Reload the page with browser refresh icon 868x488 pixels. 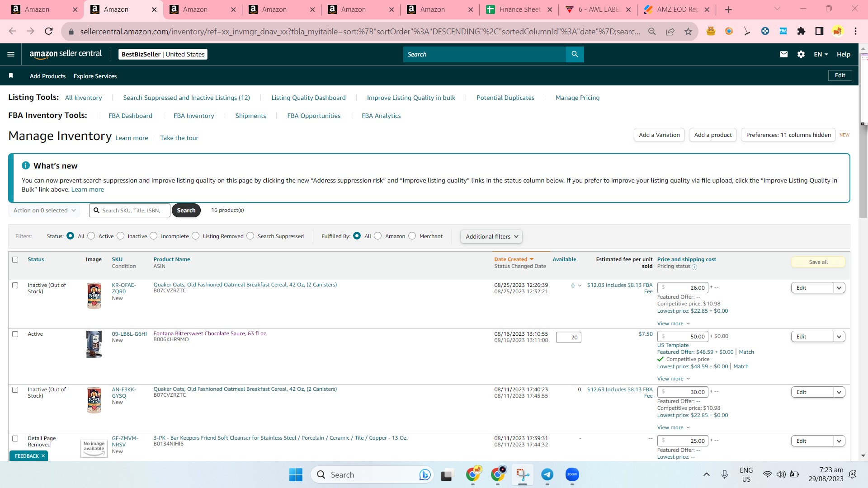(48, 31)
